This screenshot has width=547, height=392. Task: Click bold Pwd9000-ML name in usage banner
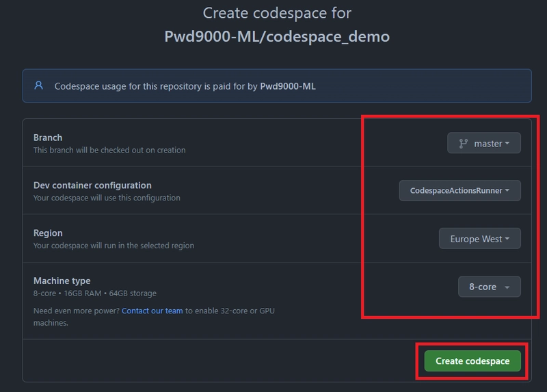point(288,87)
